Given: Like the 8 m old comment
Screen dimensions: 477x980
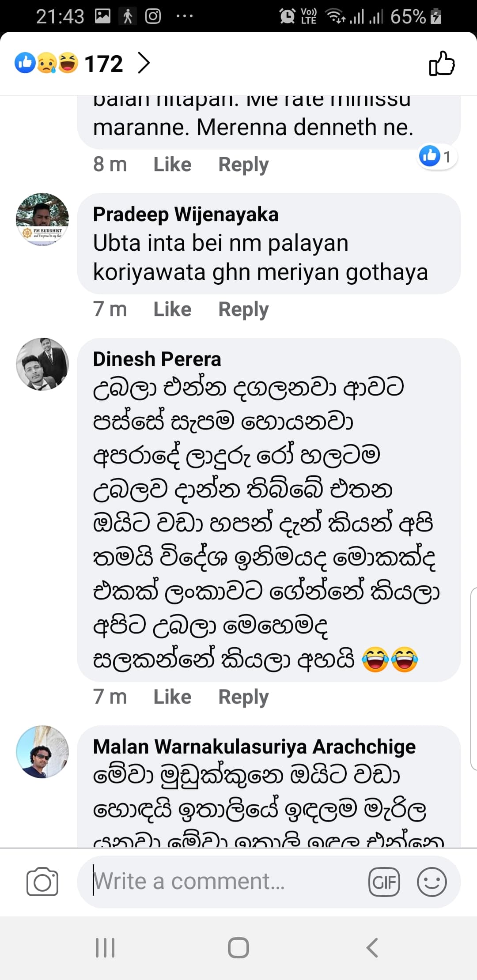Looking at the screenshot, I should [x=172, y=164].
